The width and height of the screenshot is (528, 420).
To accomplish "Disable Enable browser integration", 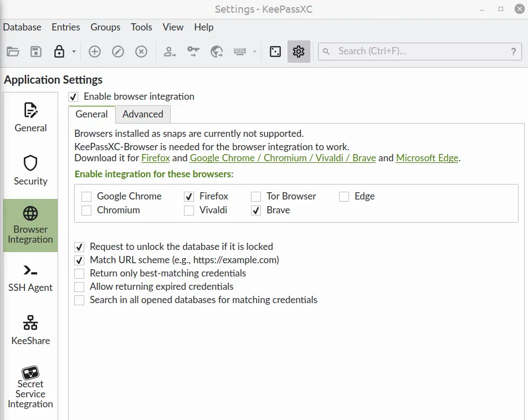I will (x=73, y=96).
